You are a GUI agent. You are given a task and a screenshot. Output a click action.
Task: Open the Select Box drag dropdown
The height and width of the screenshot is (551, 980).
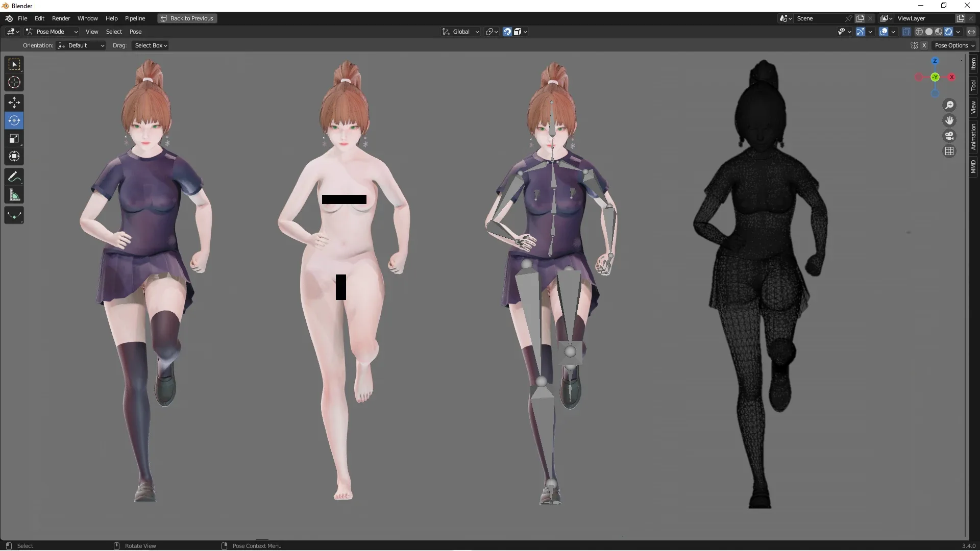coord(150,45)
